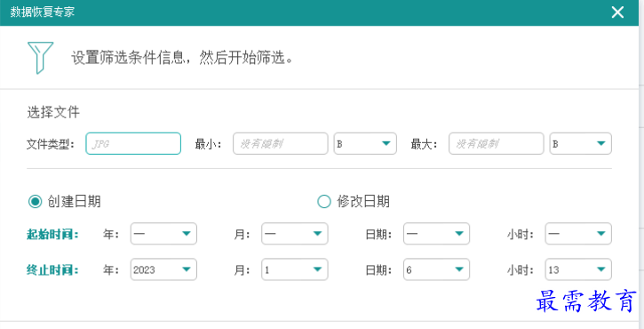Click the 选择文件 section heading
This screenshot has height=329, width=644.
53,112
